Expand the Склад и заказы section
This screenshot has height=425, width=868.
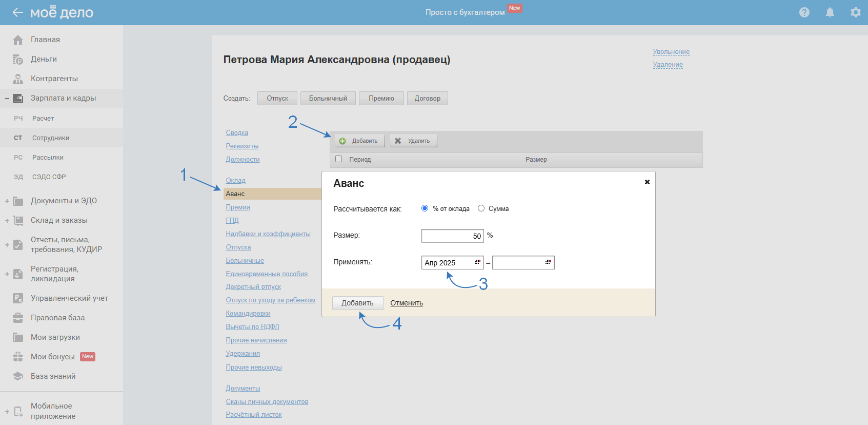7,221
